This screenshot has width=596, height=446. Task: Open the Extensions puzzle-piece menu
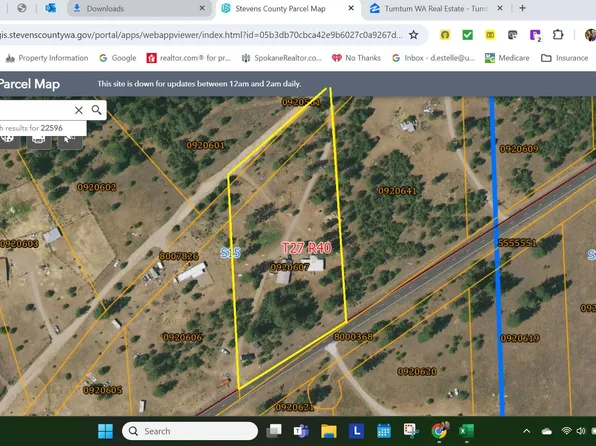pos(558,35)
